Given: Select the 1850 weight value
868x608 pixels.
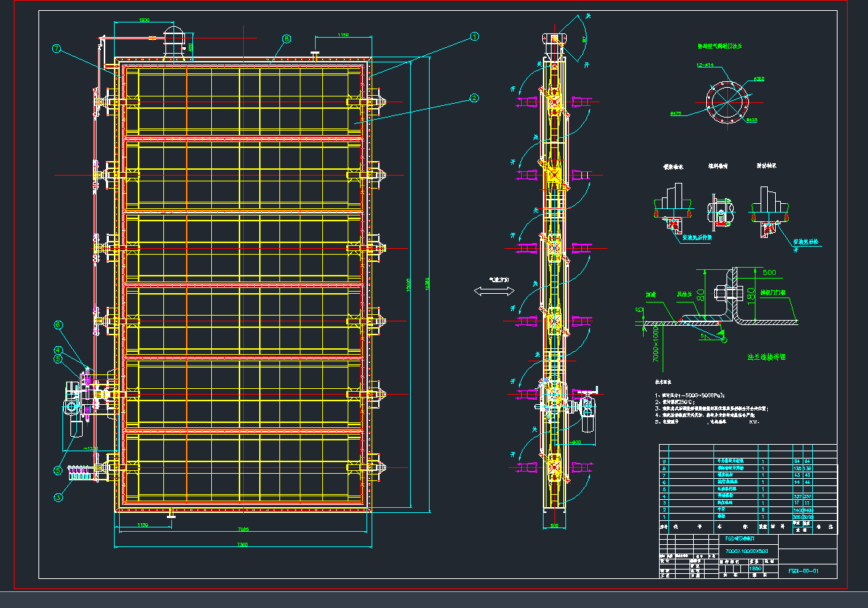Looking at the screenshot, I should 755,569.
